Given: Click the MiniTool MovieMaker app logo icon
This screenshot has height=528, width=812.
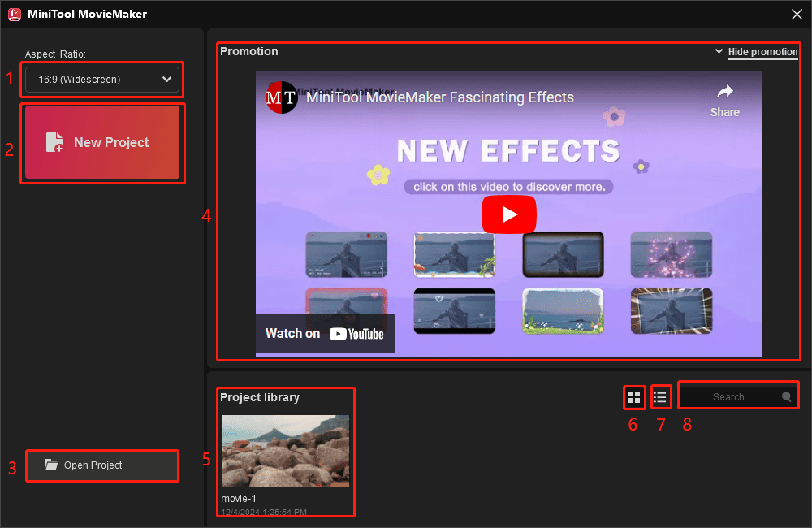Looking at the screenshot, I should 15,15.
